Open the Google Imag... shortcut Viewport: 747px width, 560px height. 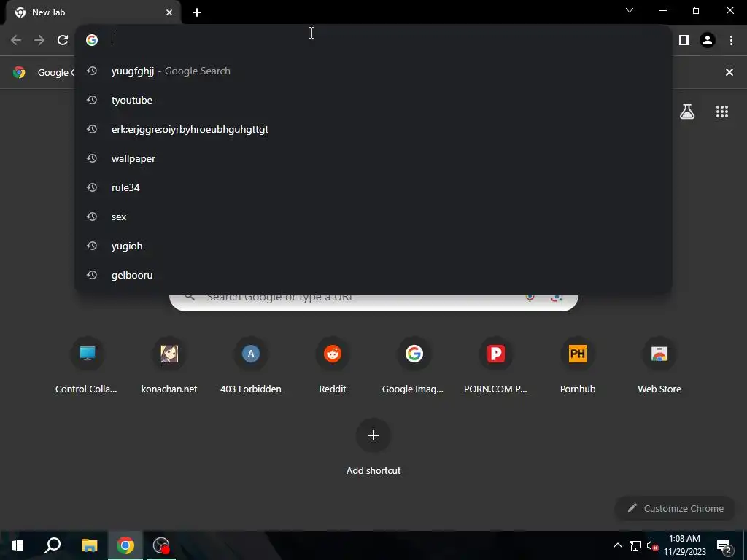pyautogui.click(x=414, y=366)
